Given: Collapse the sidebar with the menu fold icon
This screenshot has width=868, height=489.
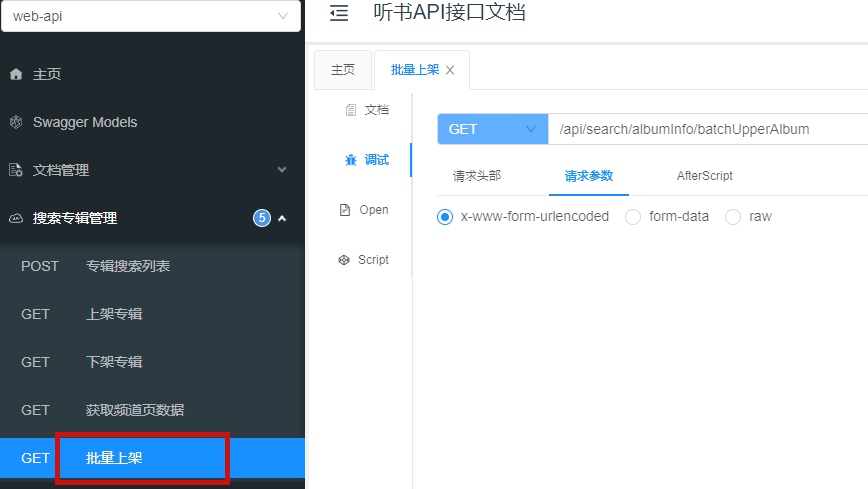Looking at the screenshot, I should click(339, 13).
